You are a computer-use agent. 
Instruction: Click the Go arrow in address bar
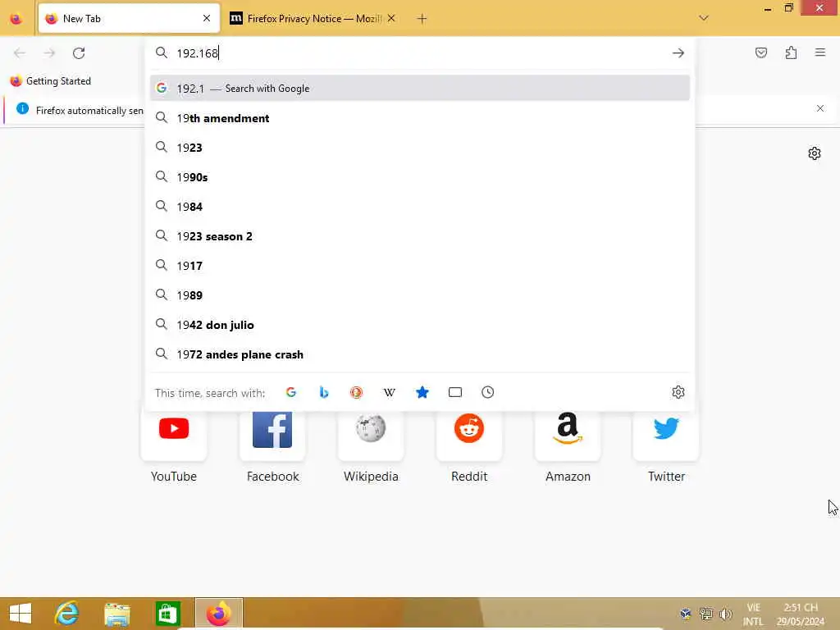(x=678, y=53)
